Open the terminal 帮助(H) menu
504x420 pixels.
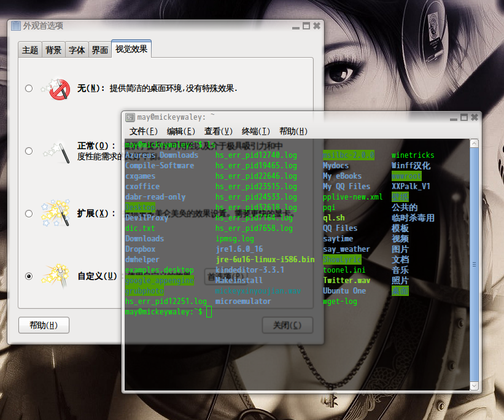(x=293, y=131)
